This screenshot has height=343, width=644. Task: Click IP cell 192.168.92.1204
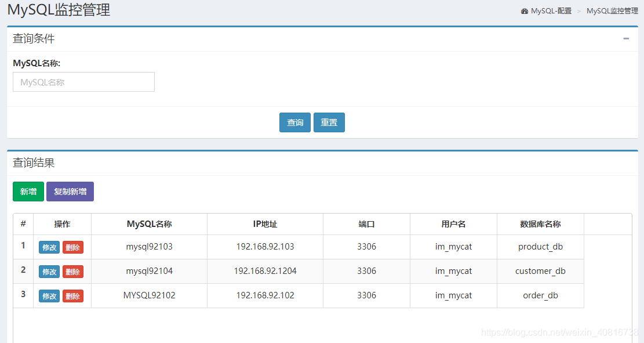[x=265, y=270]
